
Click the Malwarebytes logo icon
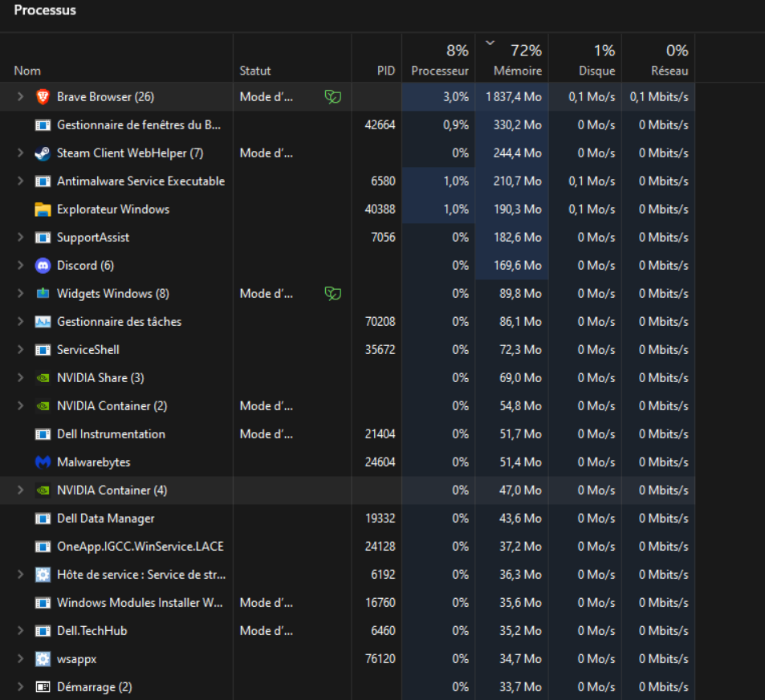[43, 462]
